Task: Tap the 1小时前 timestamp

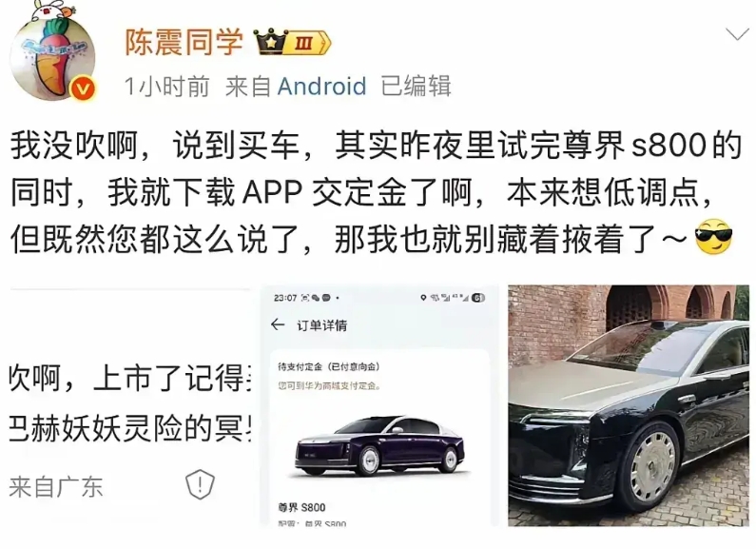Action: pos(166,87)
